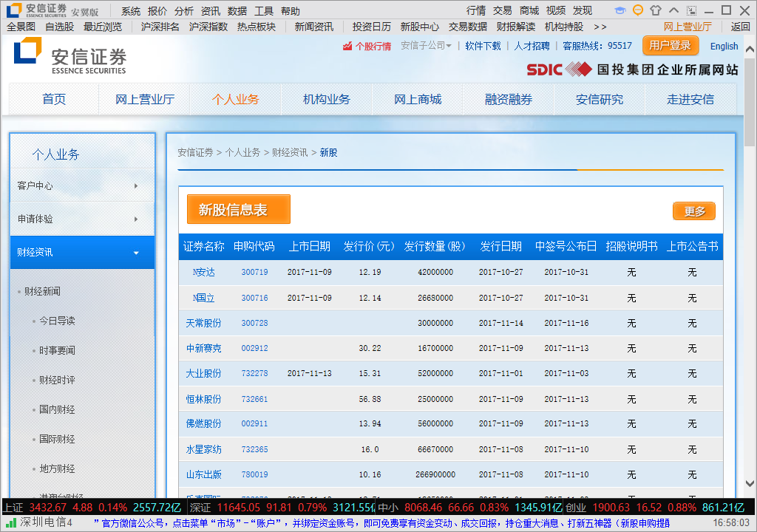
Task: Open the 发现 section
Action: pyautogui.click(x=583, y=10)
